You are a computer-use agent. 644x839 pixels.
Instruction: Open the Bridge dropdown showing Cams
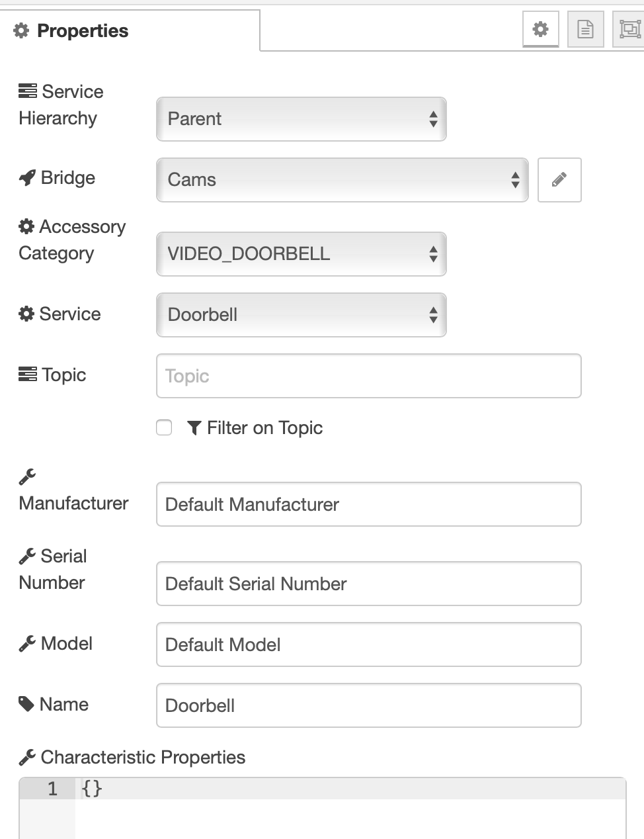(x=342, y=180)
